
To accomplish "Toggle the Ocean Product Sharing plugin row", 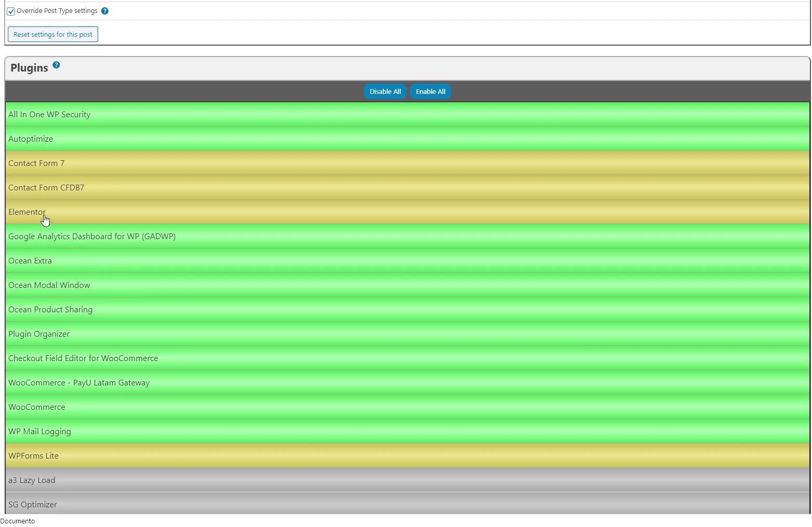I will coord(408,309).
